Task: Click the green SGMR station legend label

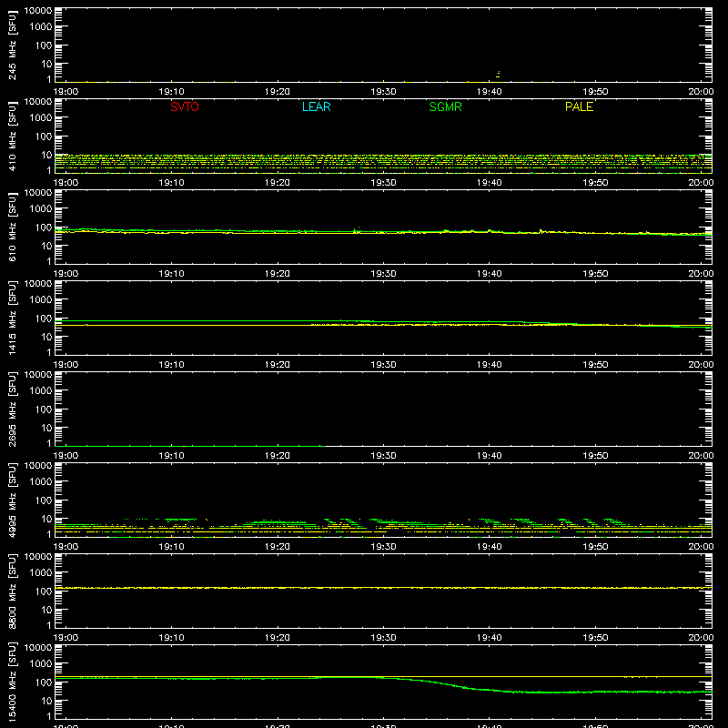Action: [x=445, y=106]
